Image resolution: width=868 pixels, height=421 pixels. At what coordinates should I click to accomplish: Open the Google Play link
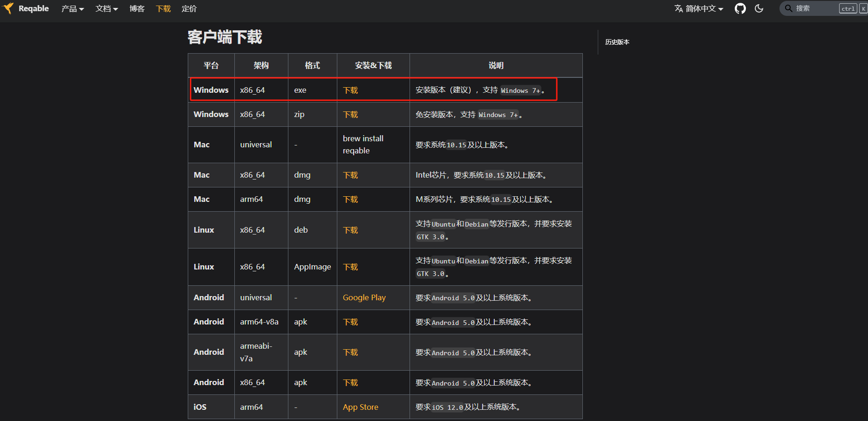click(364, 297)
